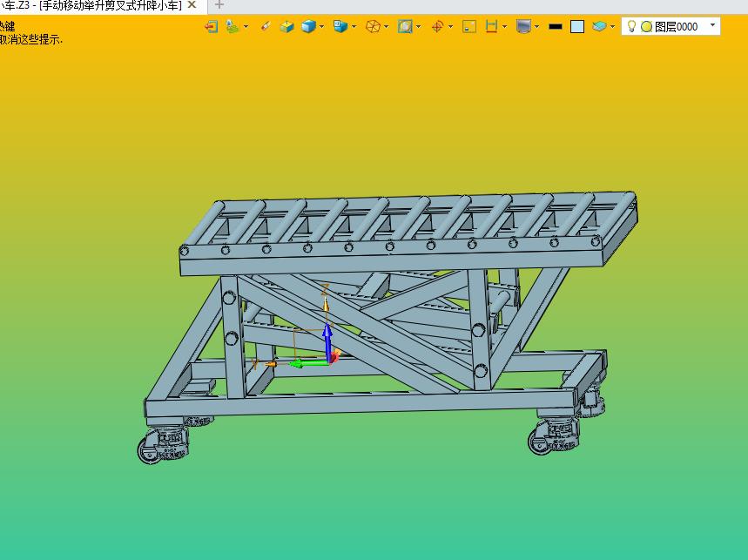Expand the shaded cube display dropdown
Viewport: 748px width, 560px height.
pos(321,26)
